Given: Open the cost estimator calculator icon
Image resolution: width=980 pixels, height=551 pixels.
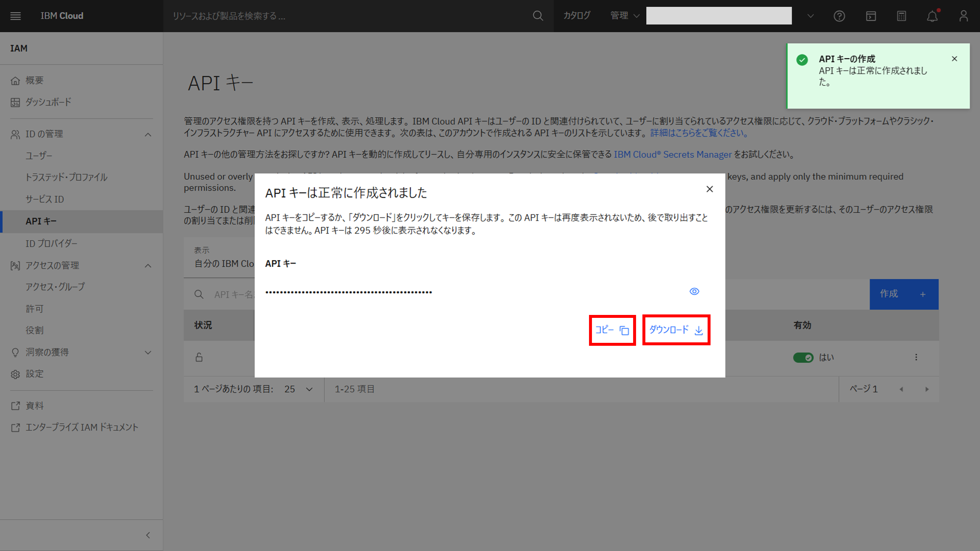Looking at the screenshot, I should (902, 16).
